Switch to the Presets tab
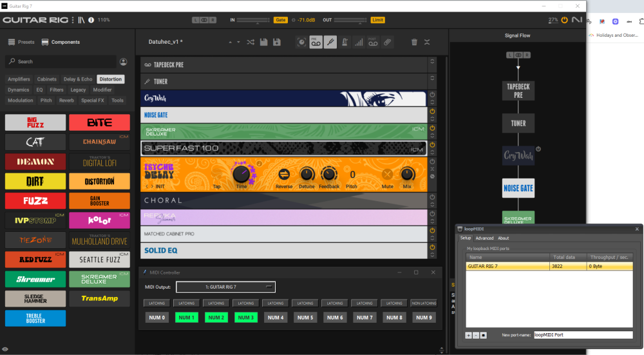Image resolution: width=644 pixels, height=355 pixels. coord(21,42)
